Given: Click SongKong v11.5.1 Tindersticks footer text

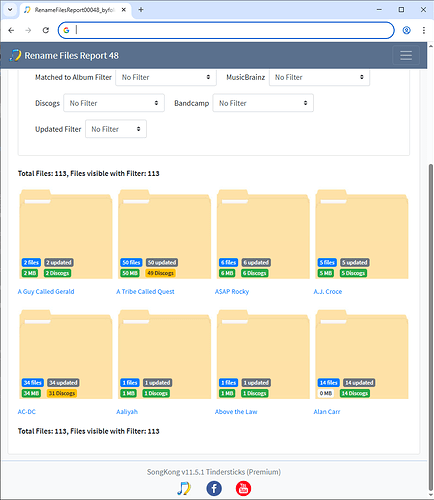Looking at the screenshot, I should point(214,472).
